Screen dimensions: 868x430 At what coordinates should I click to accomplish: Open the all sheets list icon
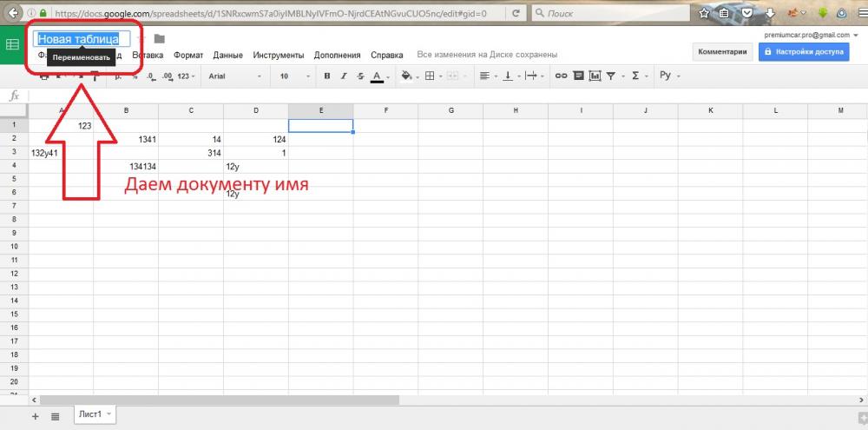point(55,416)
